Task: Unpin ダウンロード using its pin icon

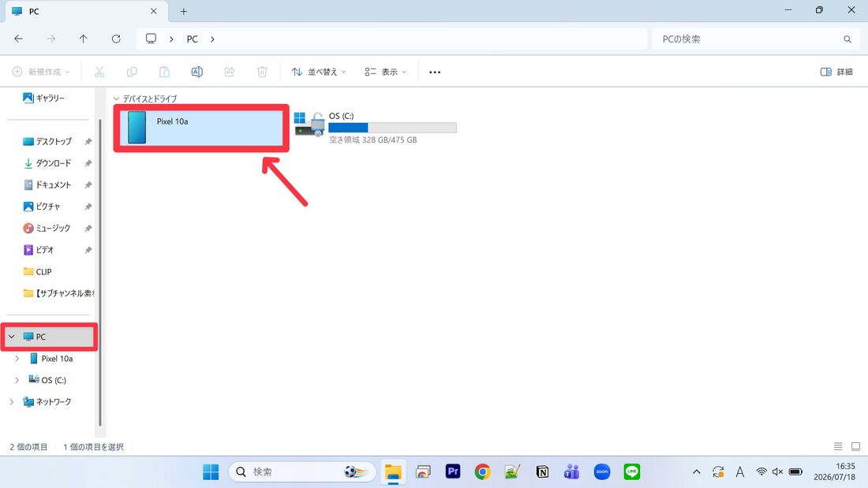Action: pos(88,163)
